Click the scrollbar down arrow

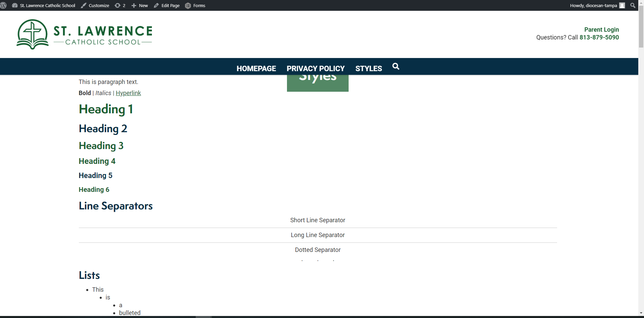[641, 313]
